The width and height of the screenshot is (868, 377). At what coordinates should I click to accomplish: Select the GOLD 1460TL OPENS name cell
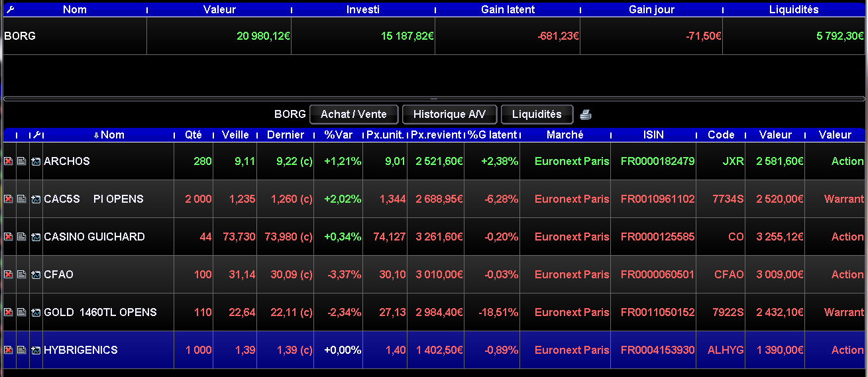coord(109,312)
